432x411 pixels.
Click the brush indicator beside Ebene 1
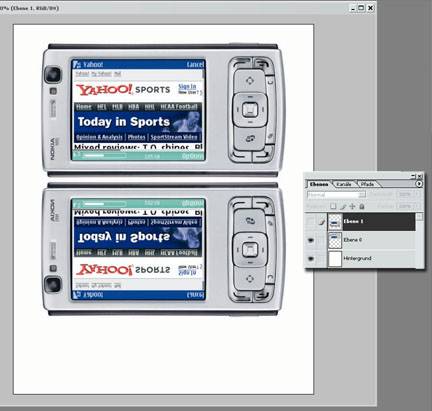point(321,222)
